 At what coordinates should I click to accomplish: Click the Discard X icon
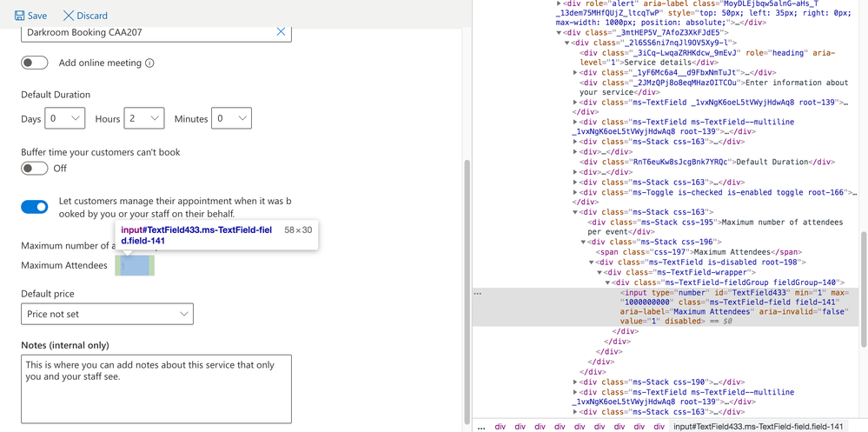[x=69, y=16]
